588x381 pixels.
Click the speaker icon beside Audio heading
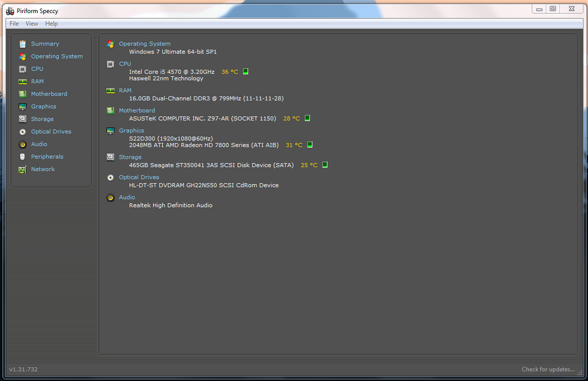110,197
